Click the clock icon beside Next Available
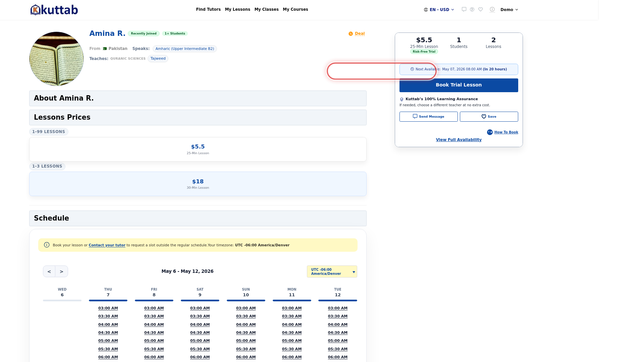The width and height of the screenshot is (644, 362). pos(412,69)
